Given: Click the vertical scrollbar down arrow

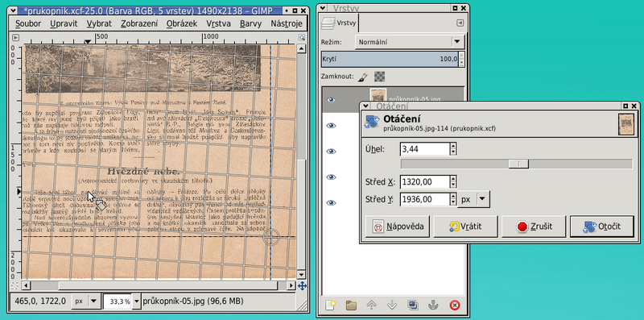Looking at the screenshot, I should click(301, 275).
